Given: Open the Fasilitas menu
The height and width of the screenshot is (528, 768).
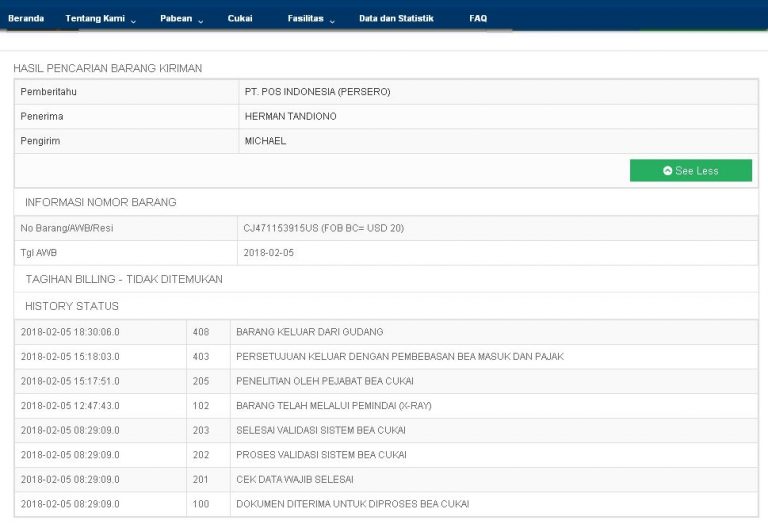Looking at the screenshot, I should pyautogui.click(x=306, y=18).
